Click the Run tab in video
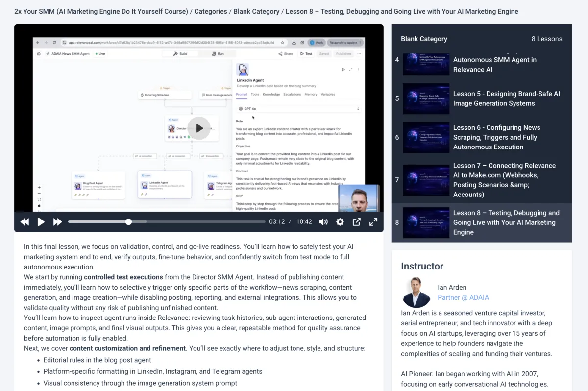This screenshot has height=391, width=588. [x=218, y=54]
